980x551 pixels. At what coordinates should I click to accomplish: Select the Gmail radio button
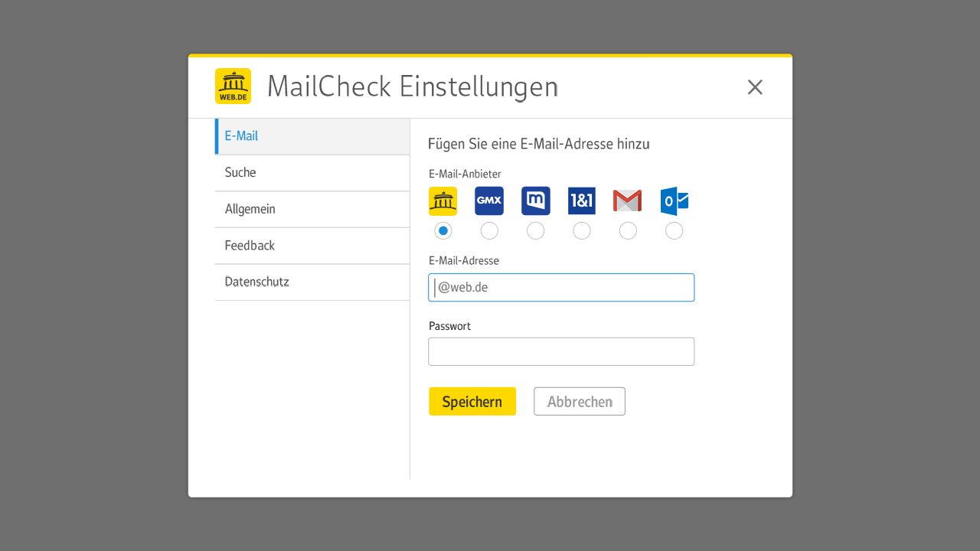[628, 230]
